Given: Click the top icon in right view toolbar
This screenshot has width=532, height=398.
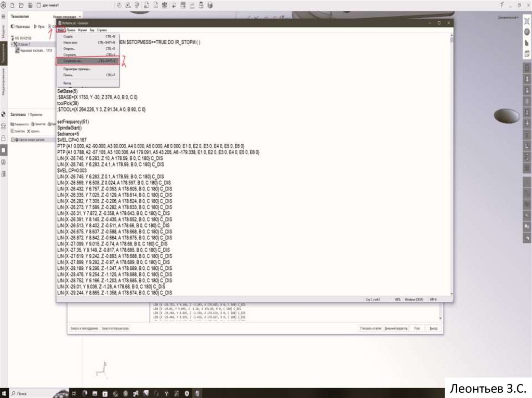Looking at the screenshot, I should click(x=527, y=21).
